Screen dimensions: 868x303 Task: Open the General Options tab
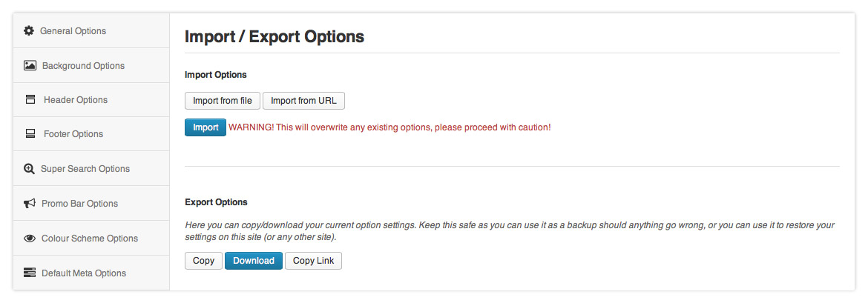pos(73,31)
